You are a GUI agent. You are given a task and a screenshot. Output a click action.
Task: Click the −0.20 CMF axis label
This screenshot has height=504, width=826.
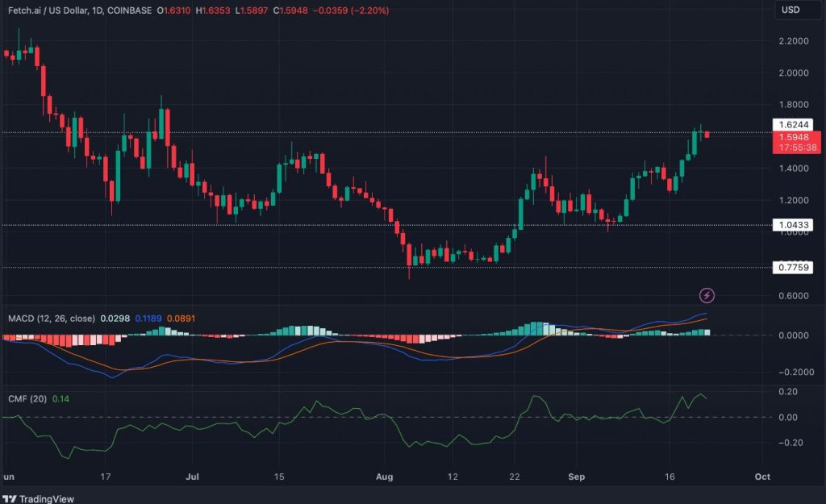(x=791, y=443)
